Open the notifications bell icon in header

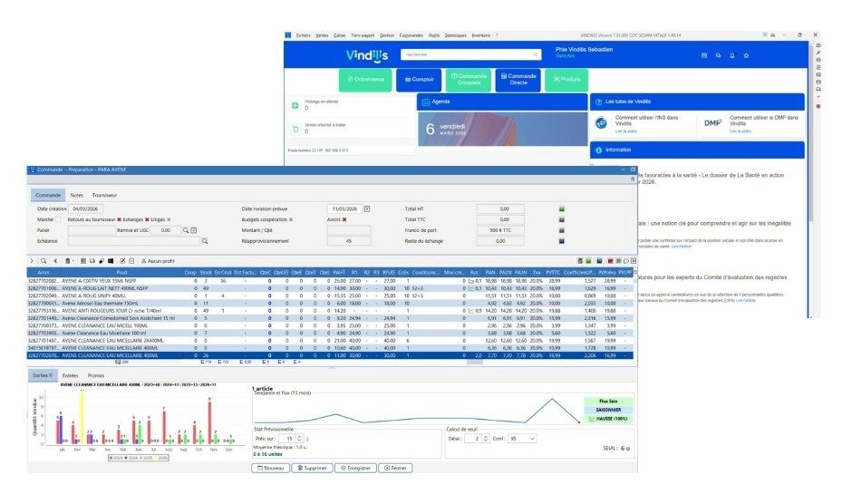point(732,55)
